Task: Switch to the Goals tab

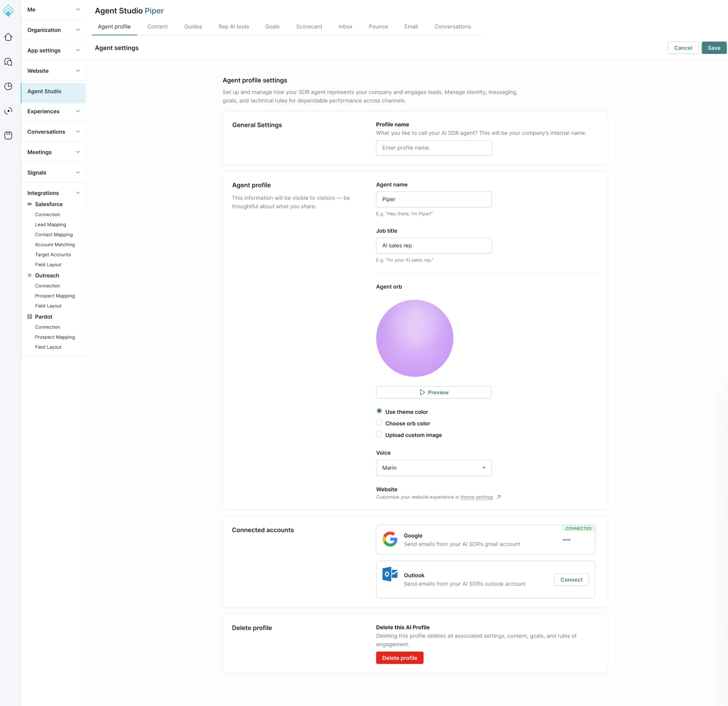Action: [272, 26]
